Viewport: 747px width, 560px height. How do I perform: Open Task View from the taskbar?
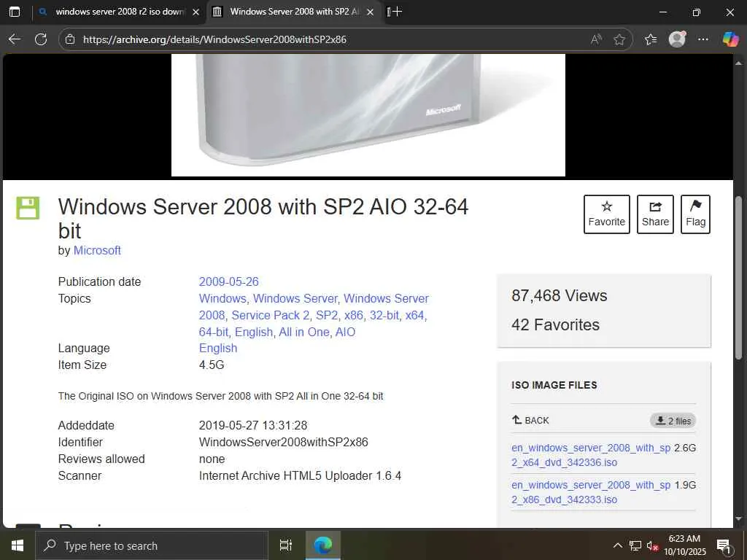pyautogui.click(x=286, y=545)
